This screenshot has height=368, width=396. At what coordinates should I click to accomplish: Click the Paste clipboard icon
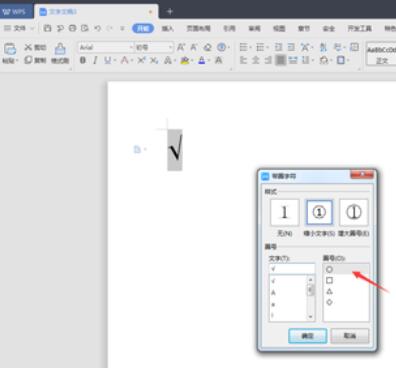(x=10, y=49)
